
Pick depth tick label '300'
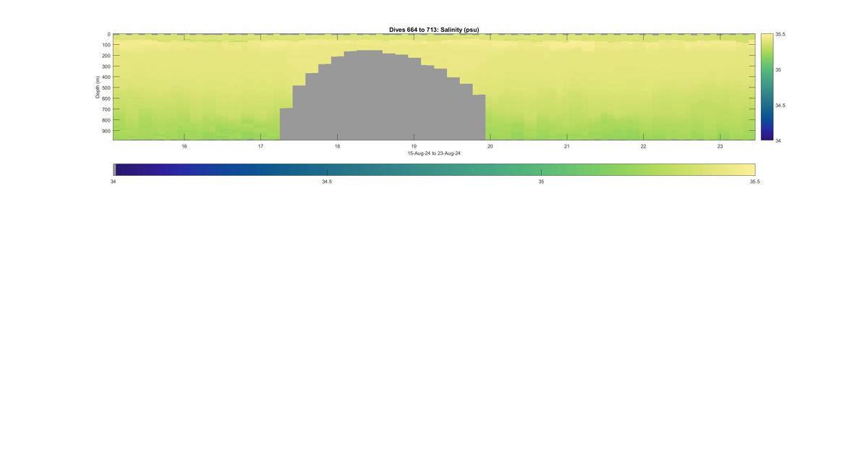pyautogui.click(x=106, y=67)
